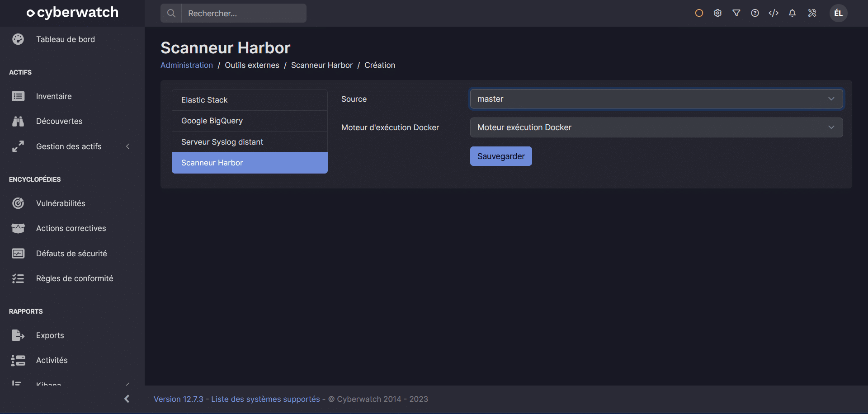Click the Inventaire list icon
868x414 pixels.
18,96
